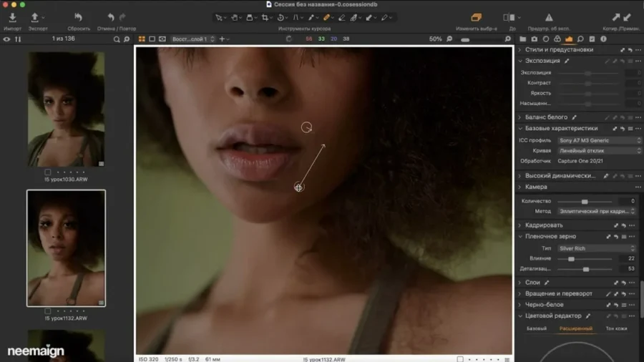644x362 pixels.
Task: Select the crop cursor tool
Action: coord(265,18)
